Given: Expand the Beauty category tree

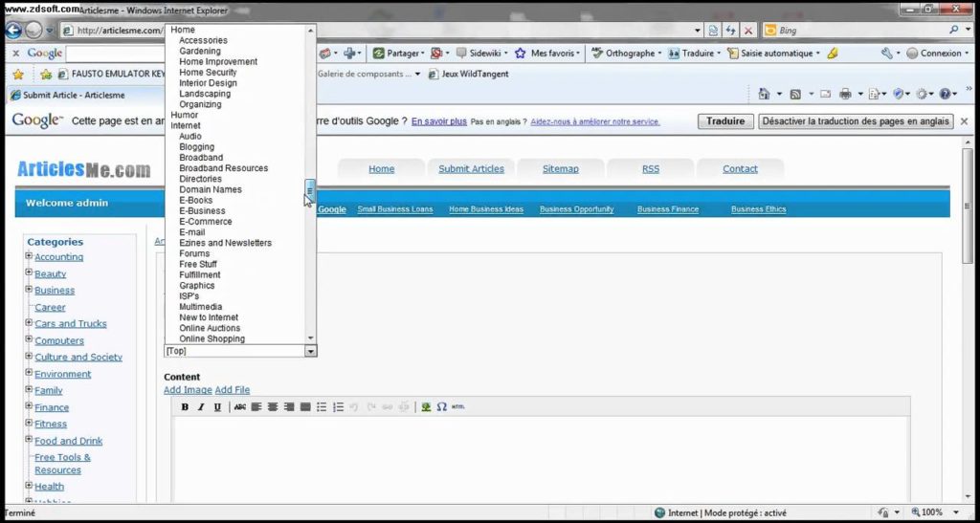Looking at the screenshot, I should pos(29,272).
